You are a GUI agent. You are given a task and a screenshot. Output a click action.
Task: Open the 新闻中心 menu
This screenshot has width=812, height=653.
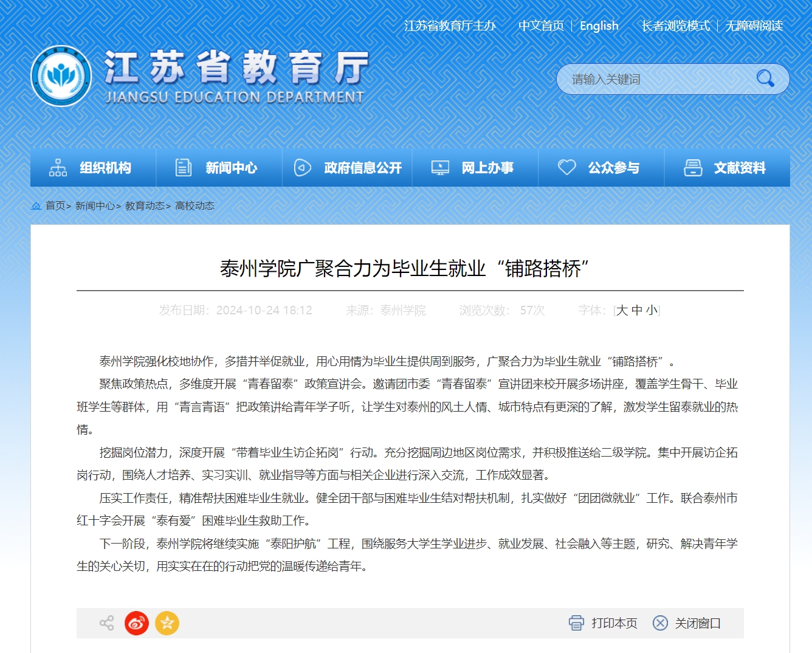[219, 168]
